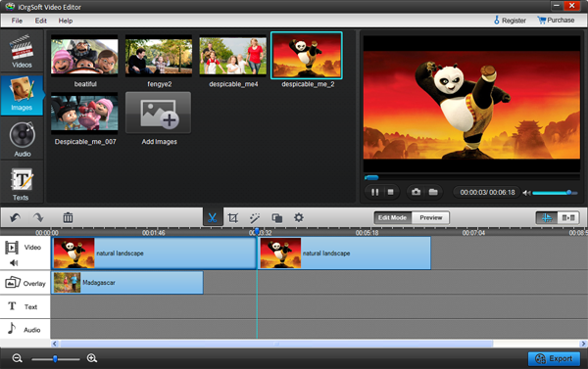The width and height of the screenshot is (588, 369).
Task: Adjust the preview volume slider
Action: point(555,193)
